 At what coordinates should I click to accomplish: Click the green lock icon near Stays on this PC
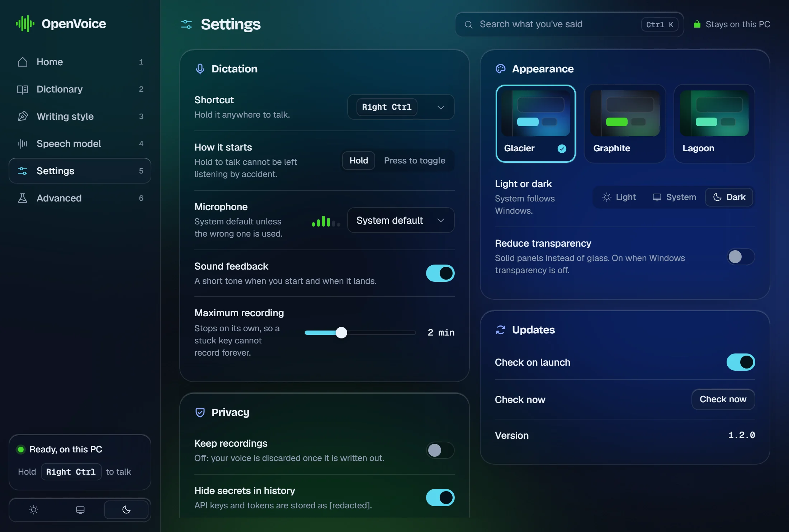pos(697,24)
